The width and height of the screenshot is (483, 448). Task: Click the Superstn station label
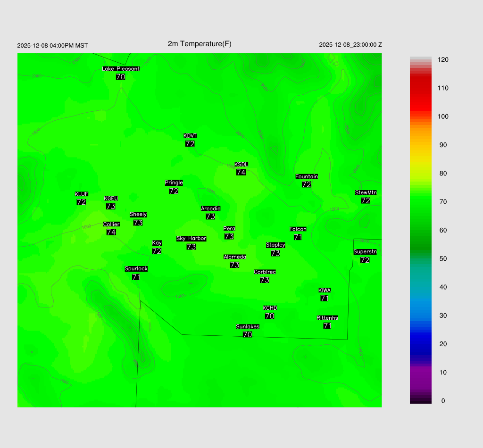click(x=365, y=251)
